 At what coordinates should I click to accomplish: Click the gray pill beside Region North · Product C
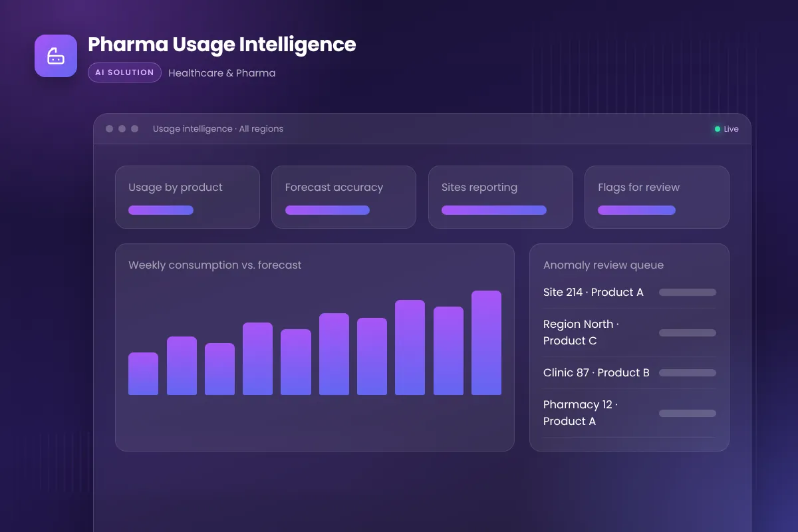point(688,332)
